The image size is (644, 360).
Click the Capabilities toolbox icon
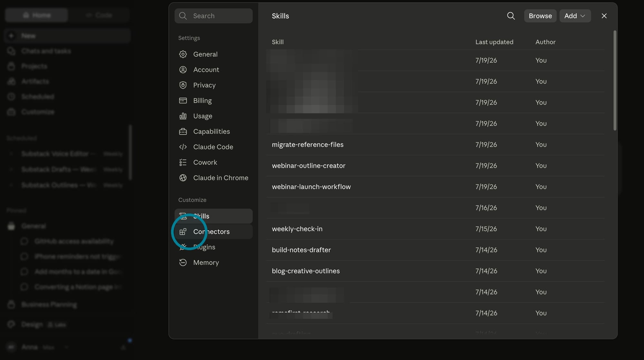click(183, 131)
